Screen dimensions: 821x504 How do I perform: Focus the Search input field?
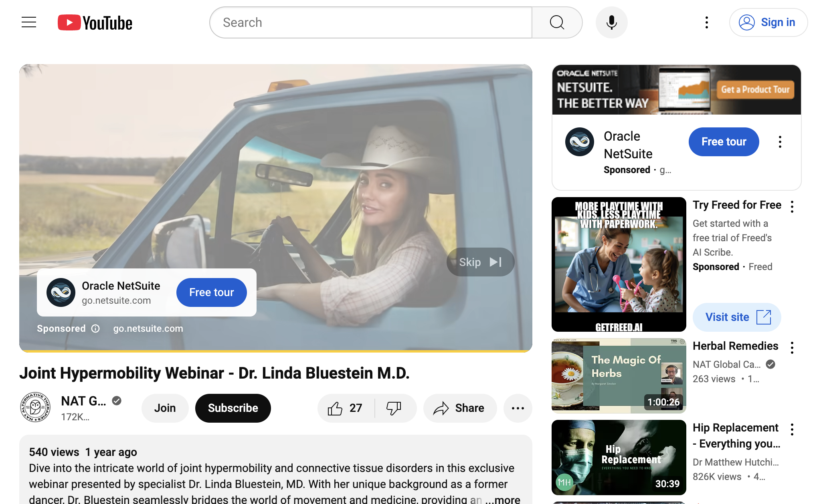371,22
